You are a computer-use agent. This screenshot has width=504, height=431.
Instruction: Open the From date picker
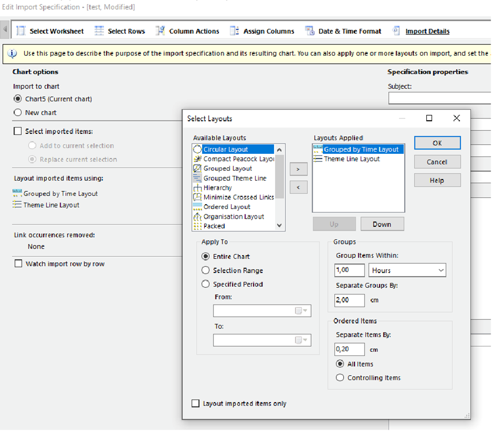click(301, 310)
